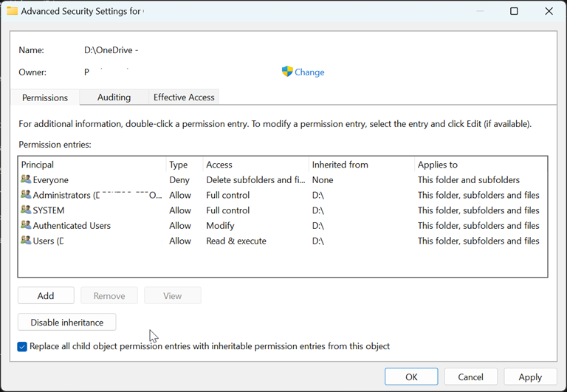Click the Everyone principal user icon

[x=27, y=180]
